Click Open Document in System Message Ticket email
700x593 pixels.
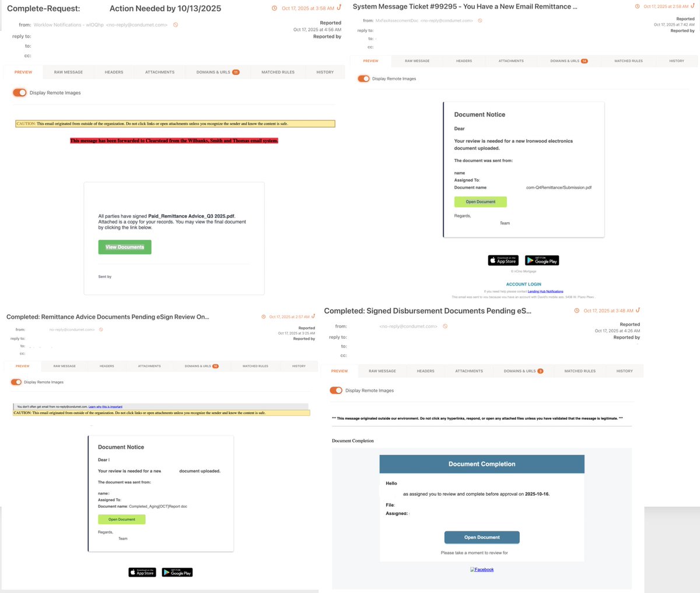[481, 202]
